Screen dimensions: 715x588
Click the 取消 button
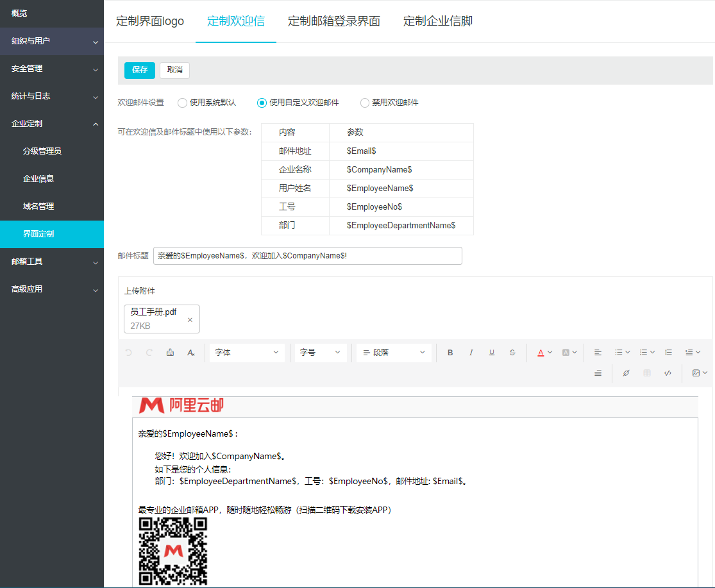pos(174,70)
